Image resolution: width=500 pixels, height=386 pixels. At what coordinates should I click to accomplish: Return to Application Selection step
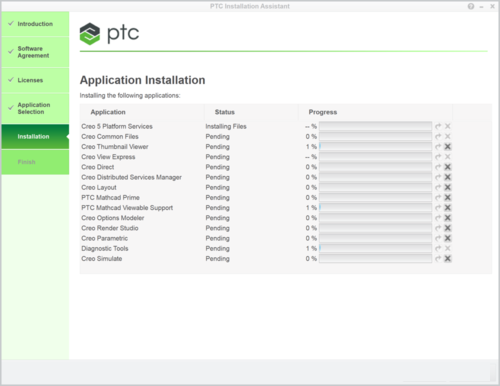coord(35,108)
